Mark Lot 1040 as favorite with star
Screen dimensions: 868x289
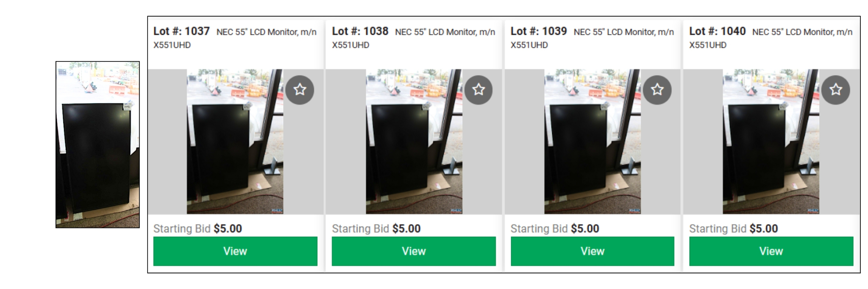(836, 89)
